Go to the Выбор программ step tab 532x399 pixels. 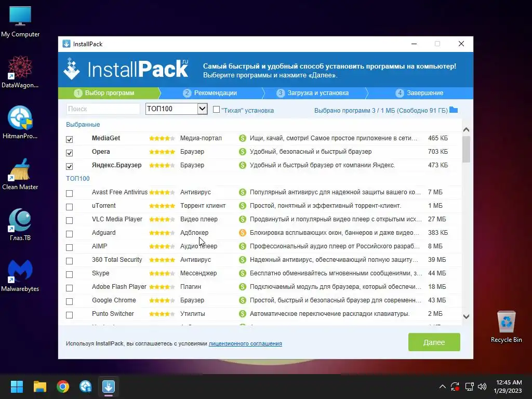[109, 93]
